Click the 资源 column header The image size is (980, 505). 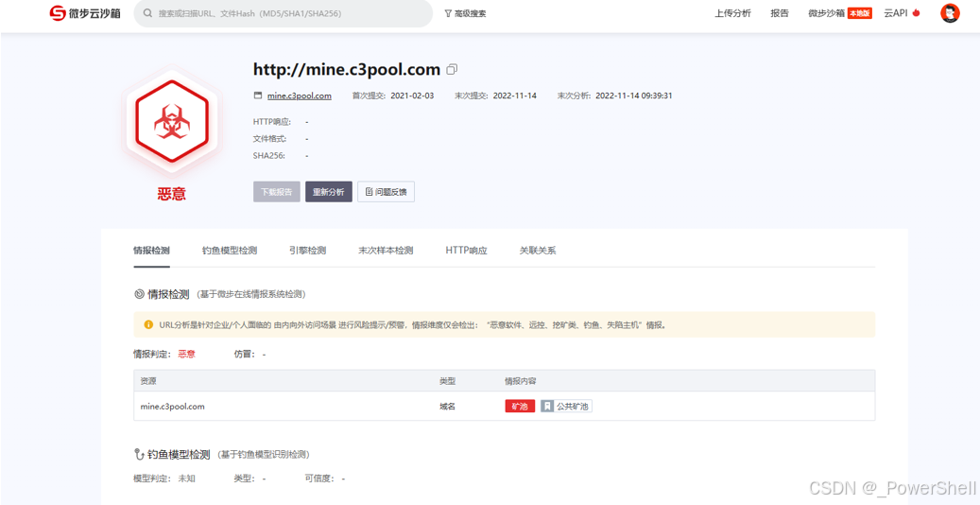pos(148,380)
